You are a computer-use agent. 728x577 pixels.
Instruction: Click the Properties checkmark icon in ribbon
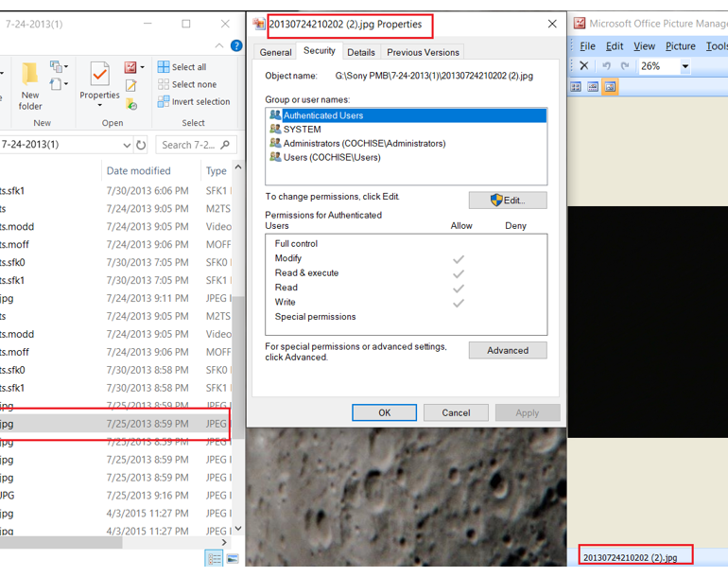(x=99, y=76)
